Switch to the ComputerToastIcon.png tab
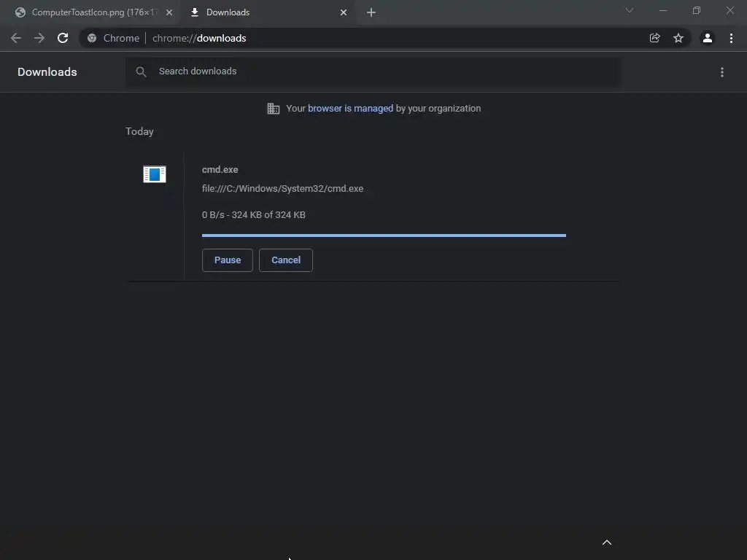This screenshot has width=747, height=560. click(x=90, y=12)
